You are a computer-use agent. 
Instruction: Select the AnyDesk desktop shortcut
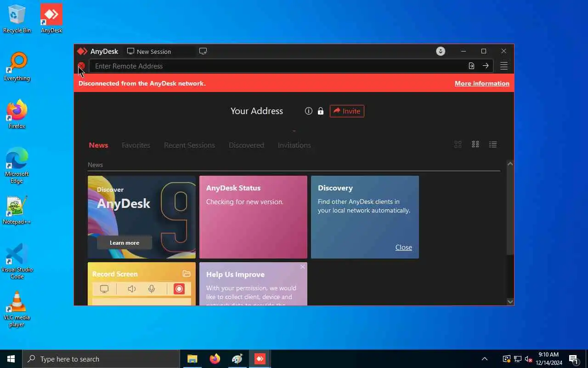[51, 19]
